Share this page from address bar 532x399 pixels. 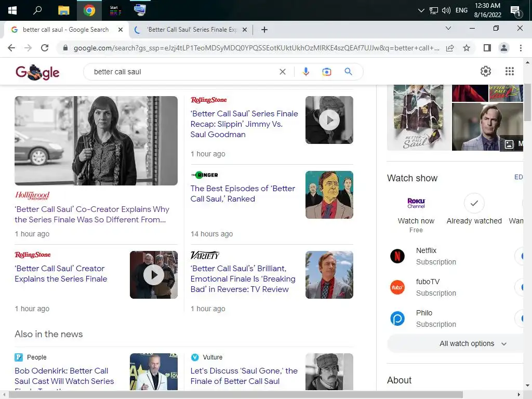click(450, 48)
